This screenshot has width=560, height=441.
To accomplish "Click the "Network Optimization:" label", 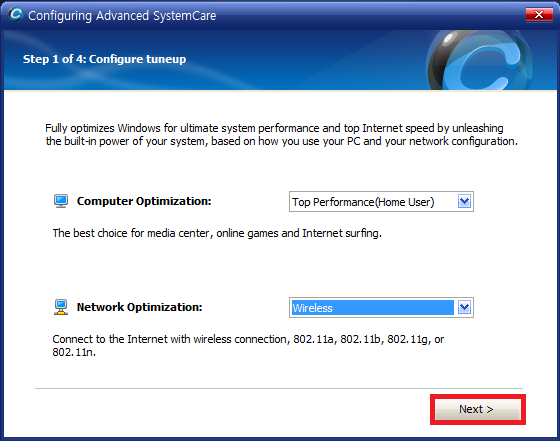I will (x=139, y=307).
